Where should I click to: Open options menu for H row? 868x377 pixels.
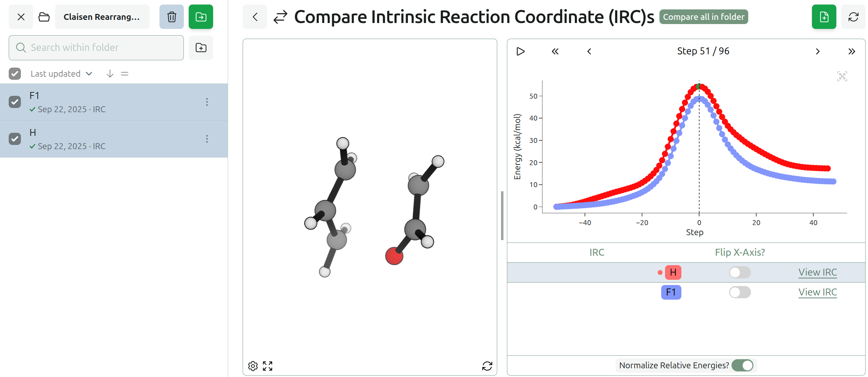click(x=207, y=139)
